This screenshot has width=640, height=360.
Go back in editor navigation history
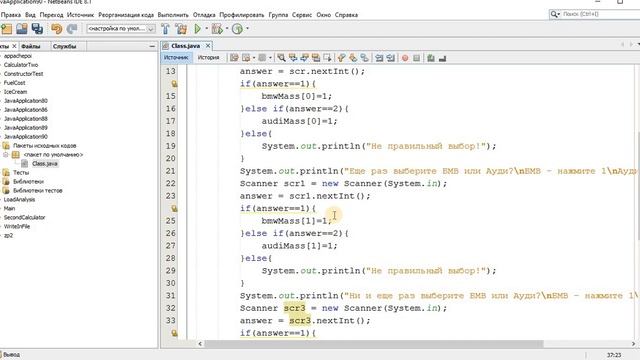click(x=246, y=58)
